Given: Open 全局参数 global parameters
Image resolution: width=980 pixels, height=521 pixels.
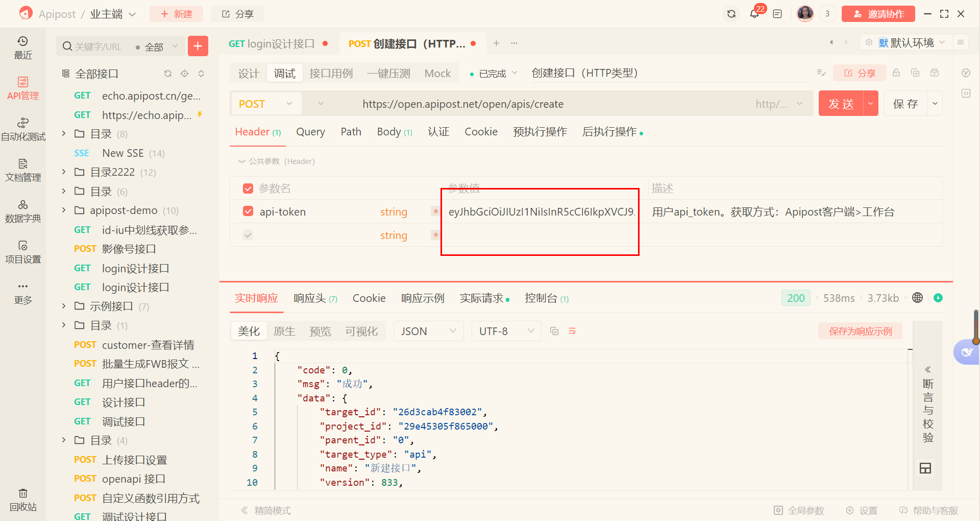Looking at the screenshot, I should (799, 510).
